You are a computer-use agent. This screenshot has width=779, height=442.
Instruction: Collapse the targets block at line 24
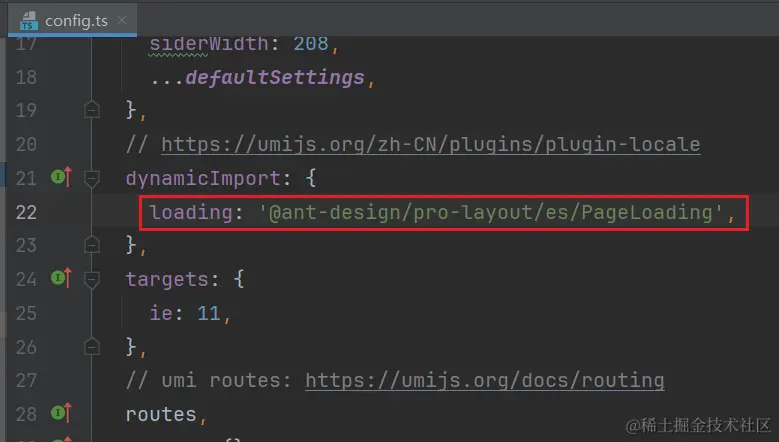point(92,280)
